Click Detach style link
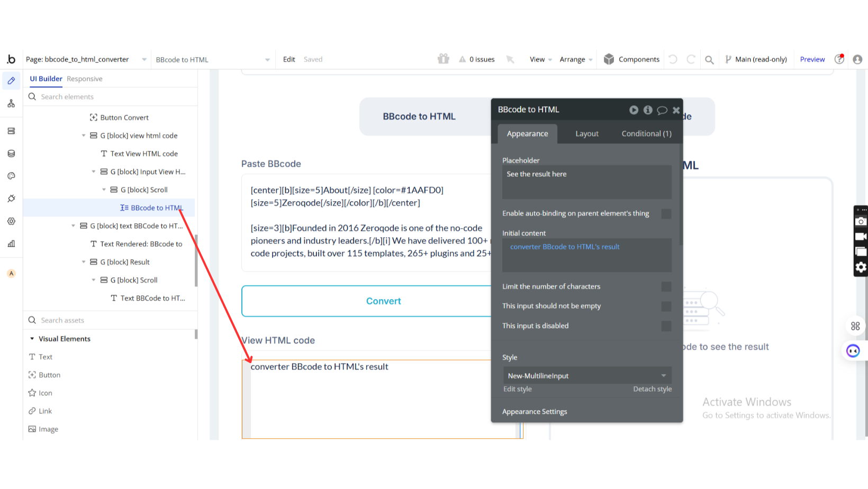Viewport: 868px width, 489px height. (652, 389)
